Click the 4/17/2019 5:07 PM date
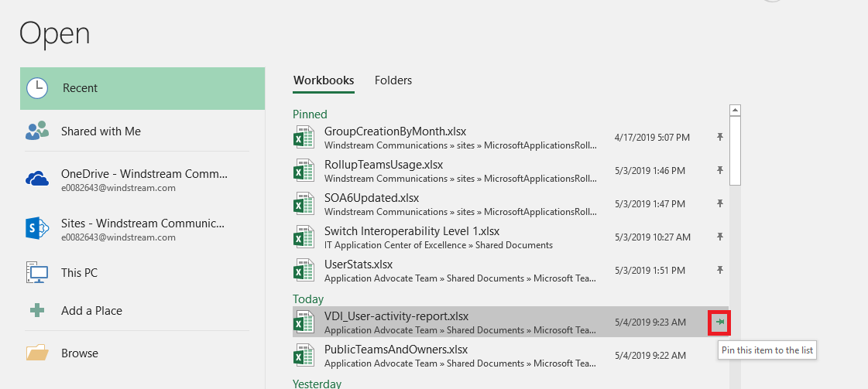 652,138
